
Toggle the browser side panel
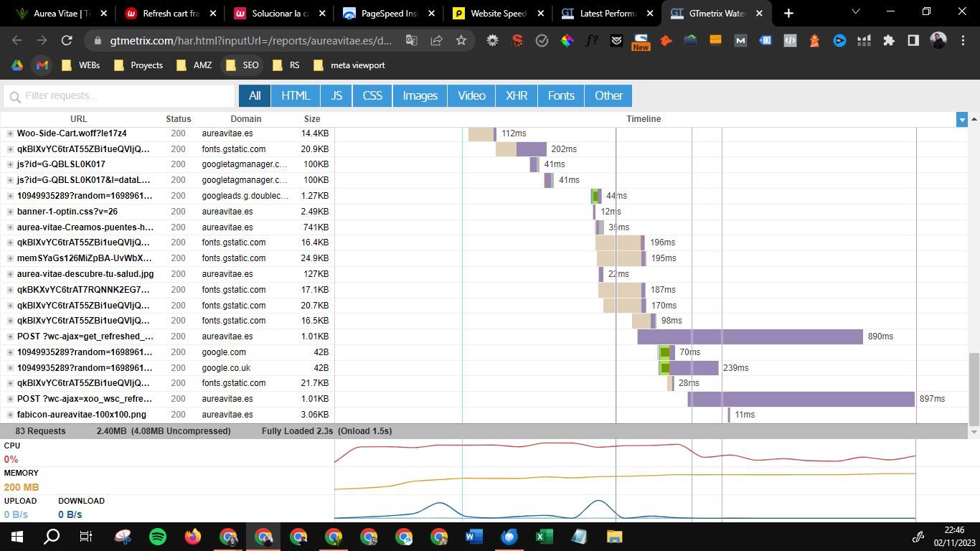[x=913, y=41]
